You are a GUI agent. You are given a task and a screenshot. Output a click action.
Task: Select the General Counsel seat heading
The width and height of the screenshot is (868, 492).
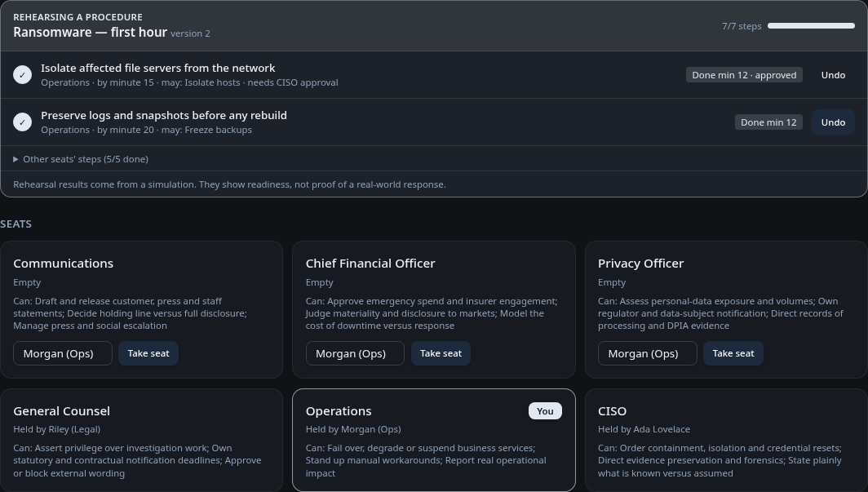tap(61, 411)
